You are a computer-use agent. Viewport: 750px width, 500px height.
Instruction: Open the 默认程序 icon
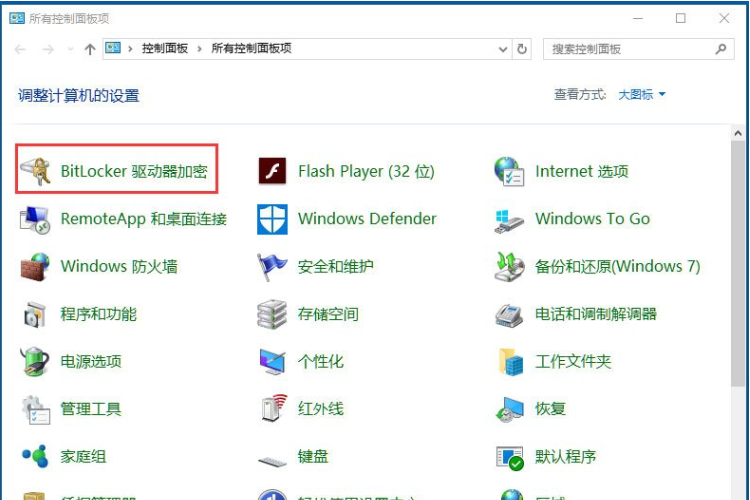pyautogui.click(x=510, y=458)
